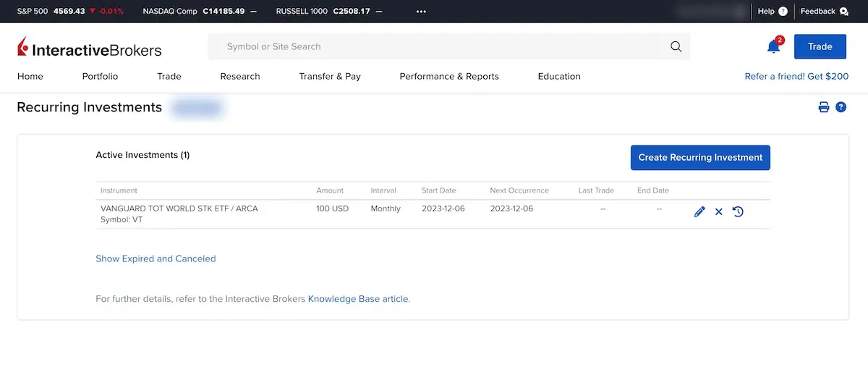The image size is (868, 375).
Task: Click the Interval column header
Action: click(x=383, y=190)
